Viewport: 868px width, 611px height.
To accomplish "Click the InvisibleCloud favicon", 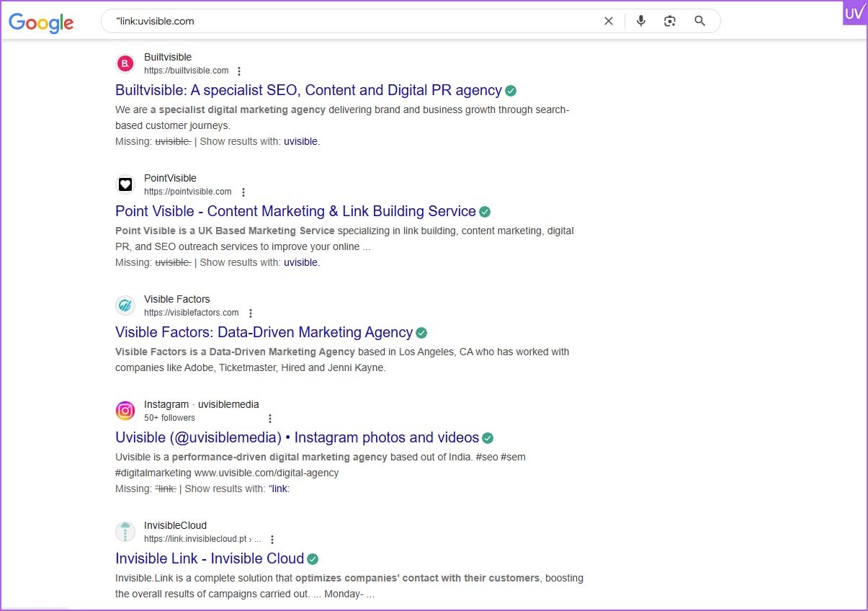I will (x=125, y=532).
